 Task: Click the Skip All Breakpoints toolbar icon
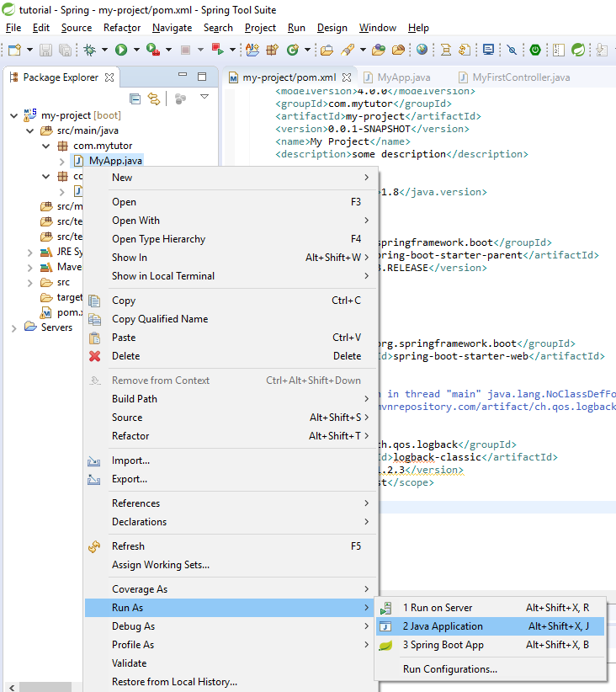tap(512, 50)
